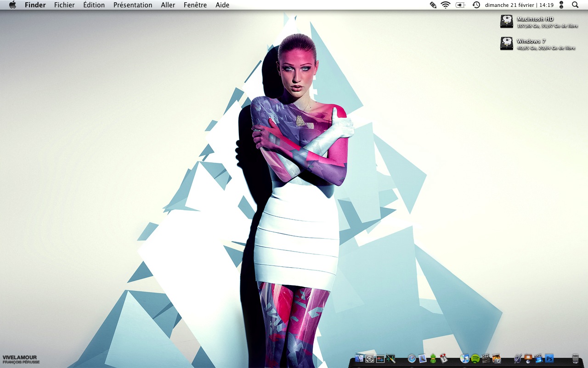Open the battery status menu
This screenshot has width=588, height=368.
tap(460, 5)
